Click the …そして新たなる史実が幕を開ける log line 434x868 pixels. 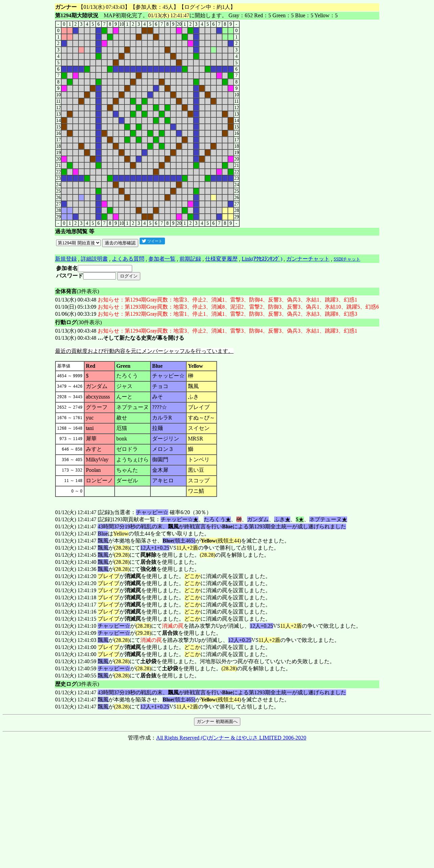point(141,338)
